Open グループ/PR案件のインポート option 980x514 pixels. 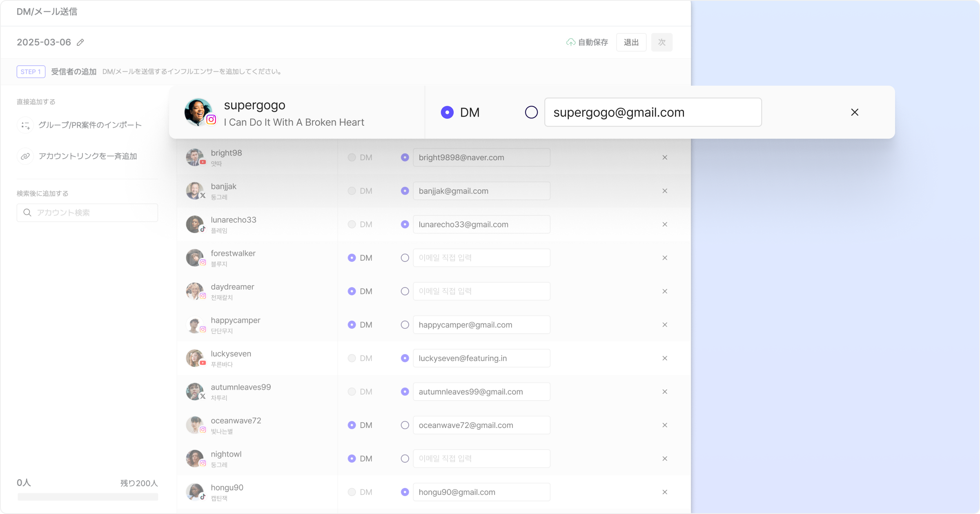pyautogui.click(x=90, y=125)
